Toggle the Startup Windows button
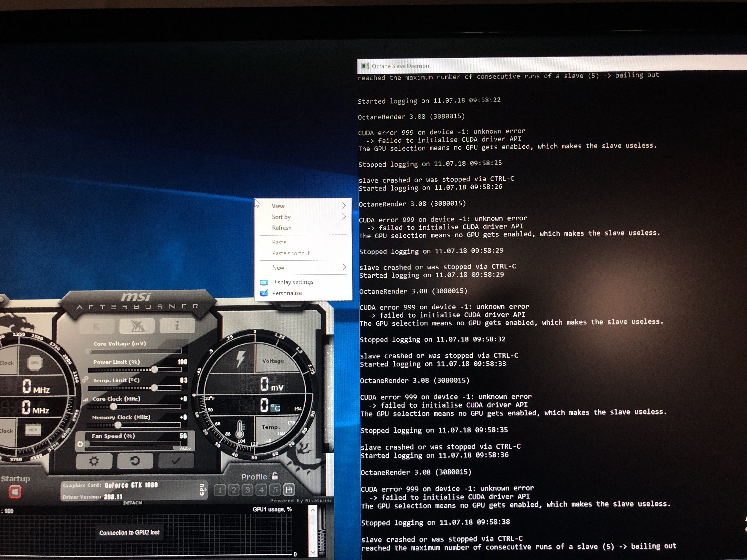Viewport: 747px width, 560px height. (x=15, y=491)
